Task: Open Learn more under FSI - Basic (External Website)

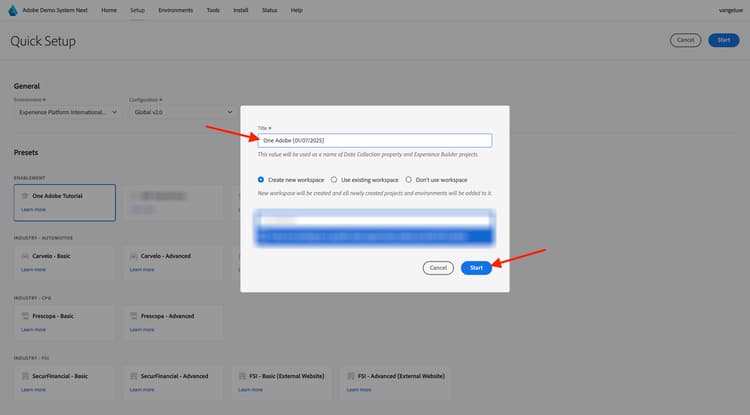Action: (x=251, y=390)
